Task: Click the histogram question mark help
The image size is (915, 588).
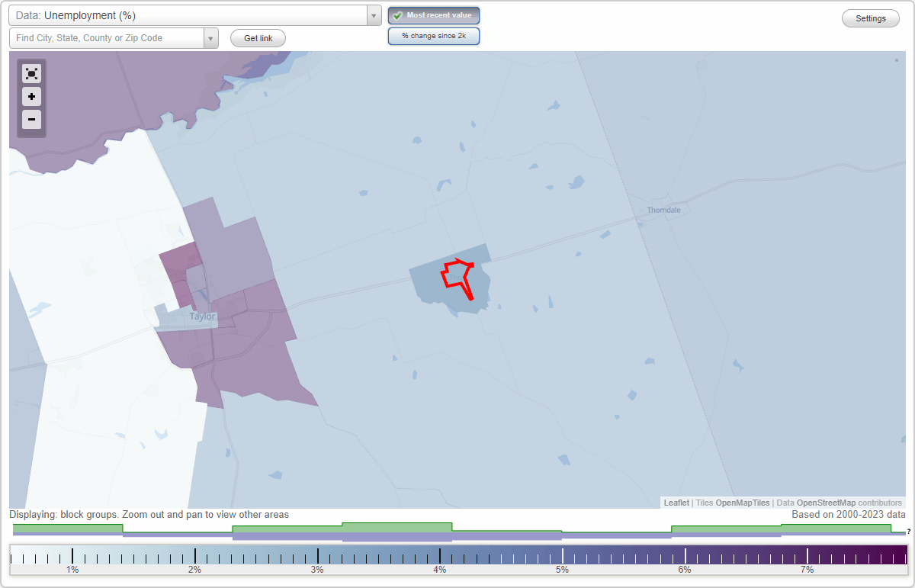Action: pos(909,532)
